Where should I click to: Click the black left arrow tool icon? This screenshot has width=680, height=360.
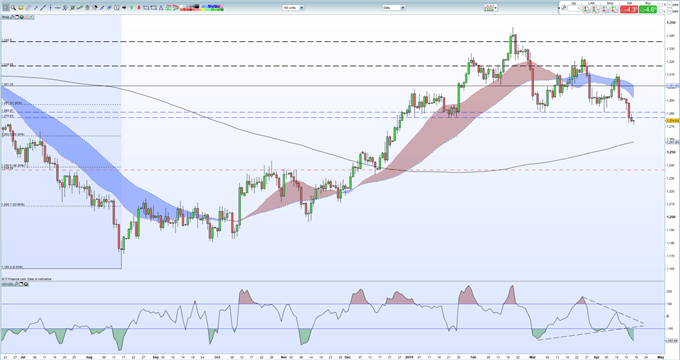[124, 8]
